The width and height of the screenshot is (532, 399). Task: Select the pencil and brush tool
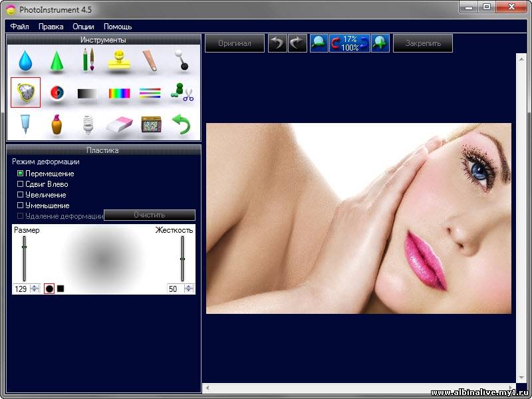click(x=88, y=60)
